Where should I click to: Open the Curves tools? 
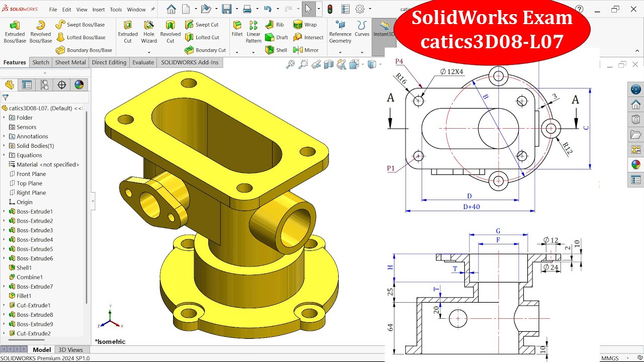tap(362, 29)
